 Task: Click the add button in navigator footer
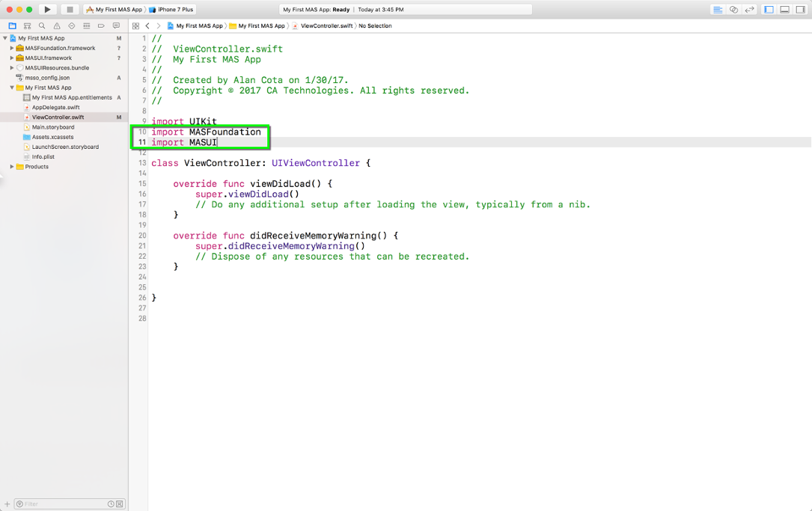(x=7, y=504)
